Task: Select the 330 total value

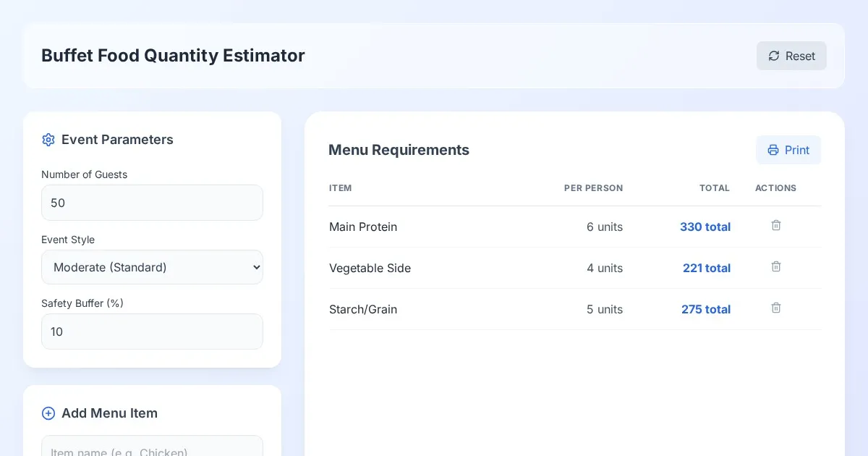Action: click(705, 227)
